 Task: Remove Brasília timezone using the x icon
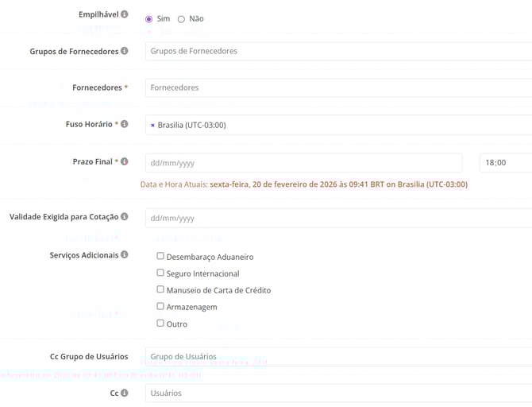(152, 125)
